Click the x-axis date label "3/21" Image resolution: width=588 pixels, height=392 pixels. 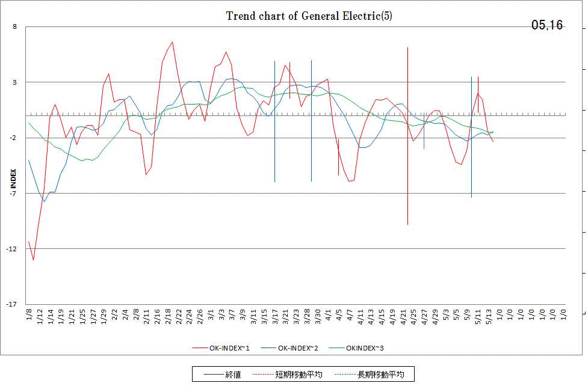(285, 317)
